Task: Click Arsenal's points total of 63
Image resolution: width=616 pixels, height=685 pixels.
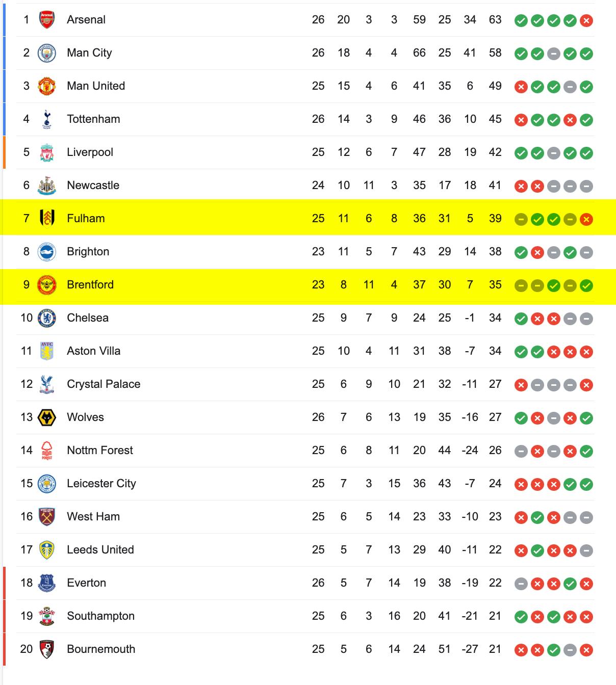Action: click(x=495, y=19)
